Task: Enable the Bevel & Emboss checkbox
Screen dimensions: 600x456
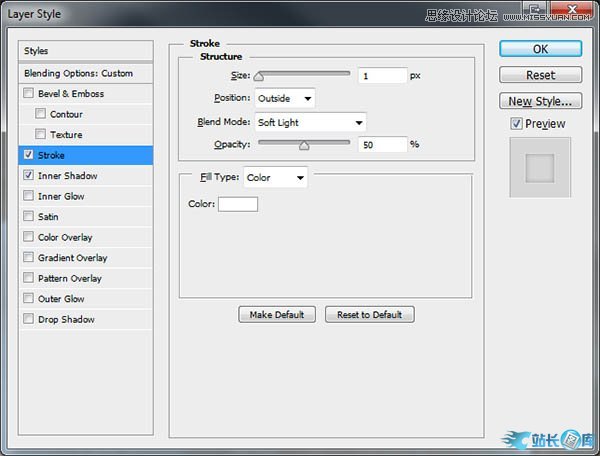Action: coord(29,94)
